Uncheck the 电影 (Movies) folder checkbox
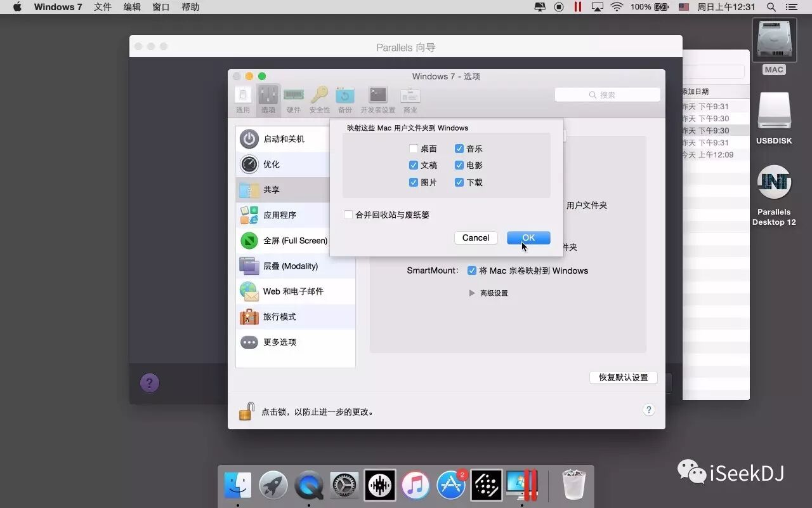 click(x=459, y=165)
